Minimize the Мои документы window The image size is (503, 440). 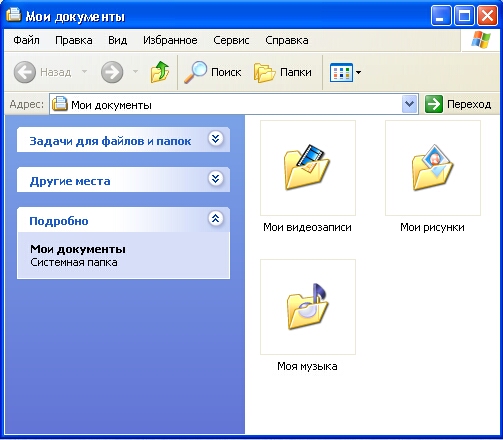click(x=441, y=15)
